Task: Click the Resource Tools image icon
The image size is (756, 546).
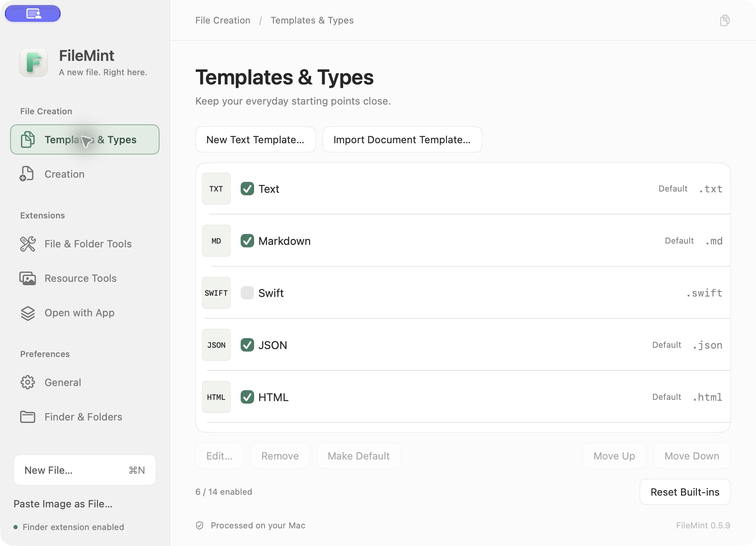Action: click(x=28, y=278)
